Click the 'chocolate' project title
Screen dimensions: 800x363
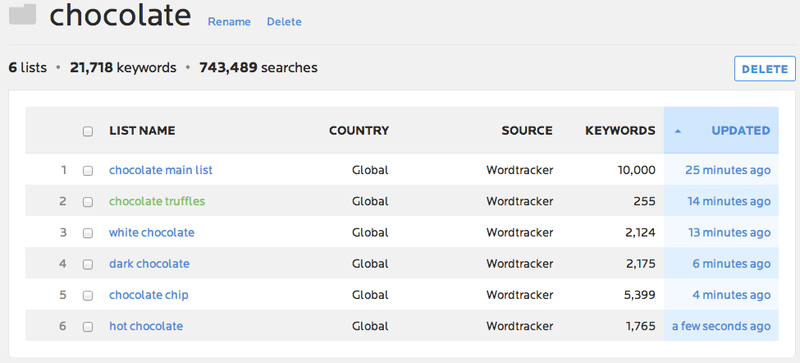click(x=120, y=15)
